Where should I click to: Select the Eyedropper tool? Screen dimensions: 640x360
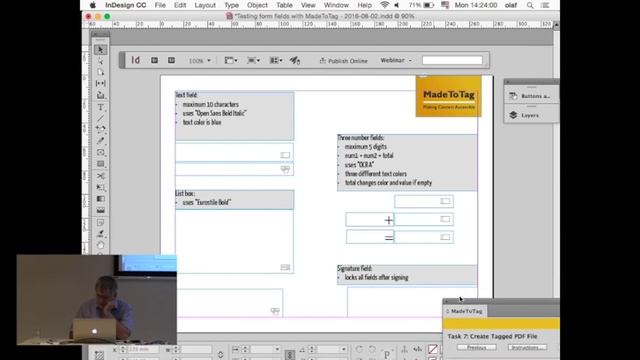[x=100, y=234]
